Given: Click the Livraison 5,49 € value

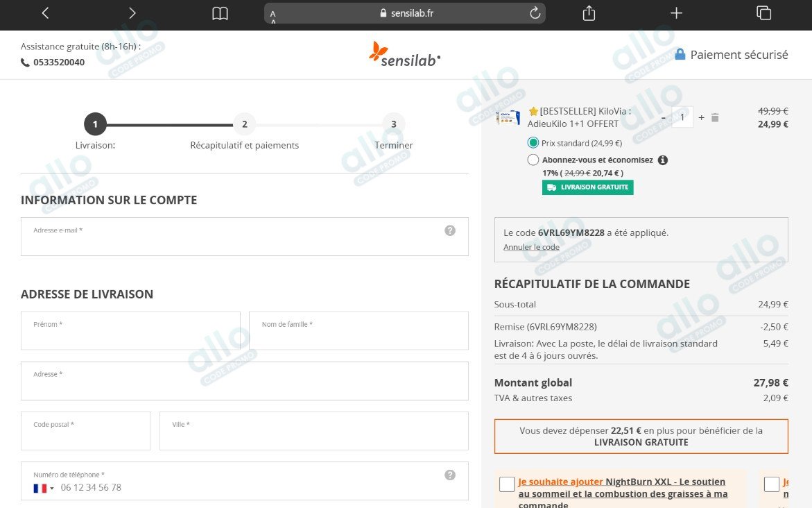Looking at the screenshot, I should pos(776,343).
